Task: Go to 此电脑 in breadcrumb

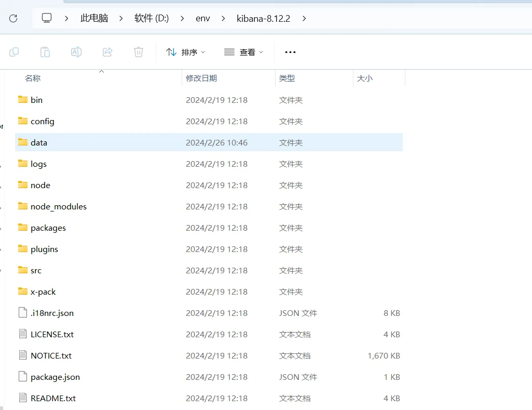Action: (x=94, y=18)
